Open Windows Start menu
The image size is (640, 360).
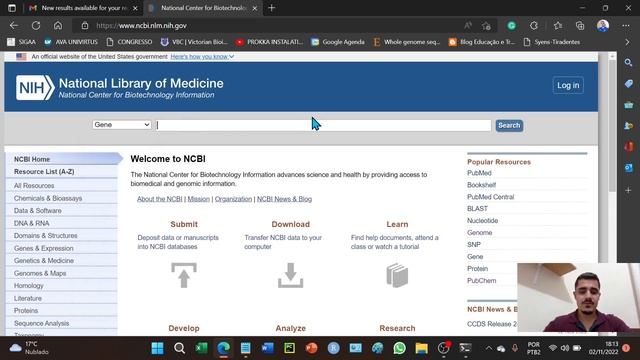pos(157,348)
